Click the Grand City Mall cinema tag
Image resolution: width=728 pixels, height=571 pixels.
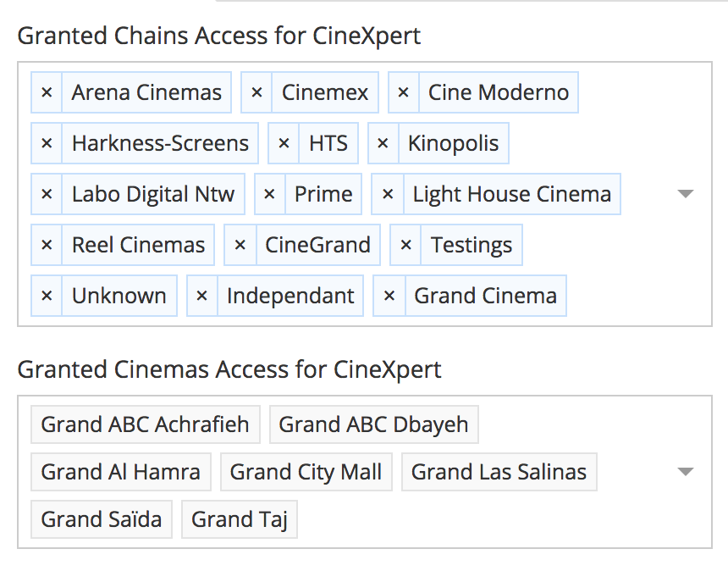pyautogui.click(x=306, y=472)
